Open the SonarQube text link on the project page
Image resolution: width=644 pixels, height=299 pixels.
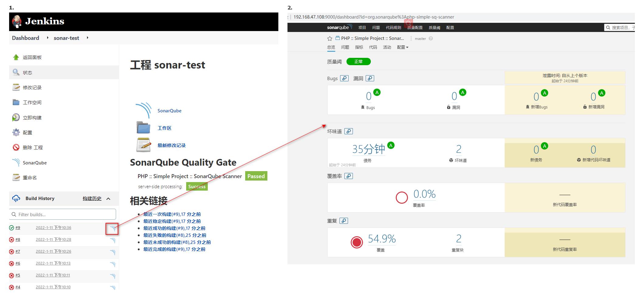click(169, 111)
